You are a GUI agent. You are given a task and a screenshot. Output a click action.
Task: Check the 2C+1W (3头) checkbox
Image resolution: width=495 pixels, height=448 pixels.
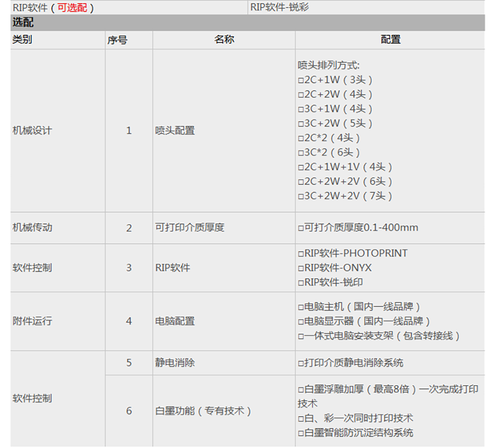tap(300, 80)
